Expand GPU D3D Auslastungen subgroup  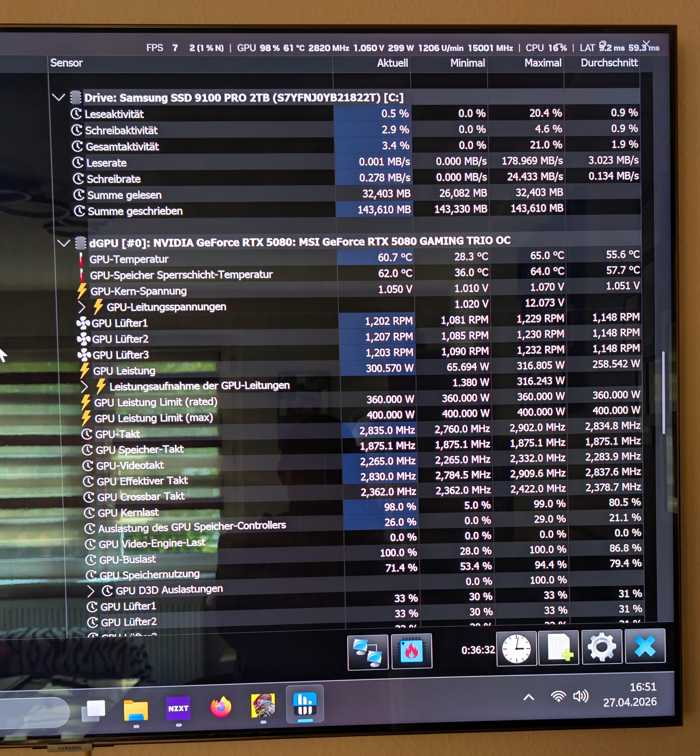(90, 591)
